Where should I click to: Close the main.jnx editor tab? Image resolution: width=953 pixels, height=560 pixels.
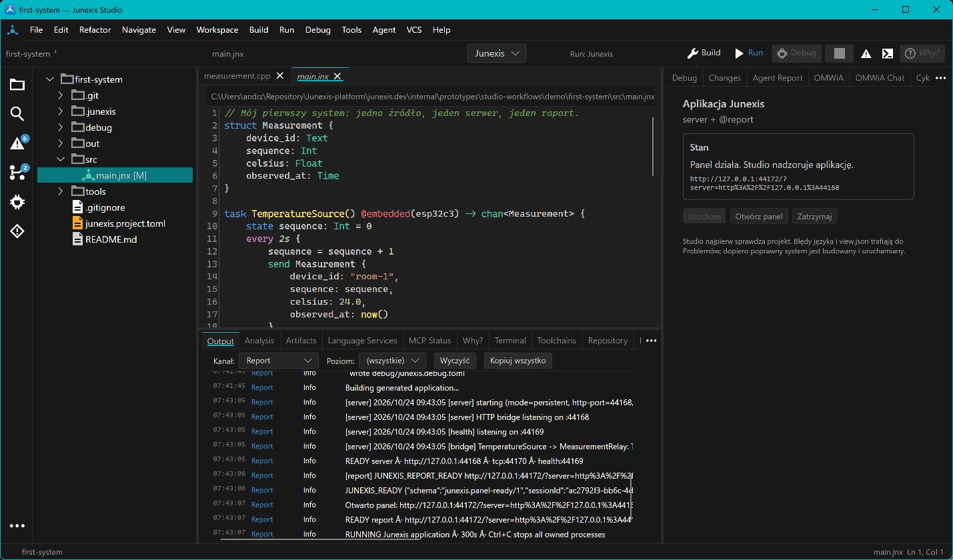337,77
